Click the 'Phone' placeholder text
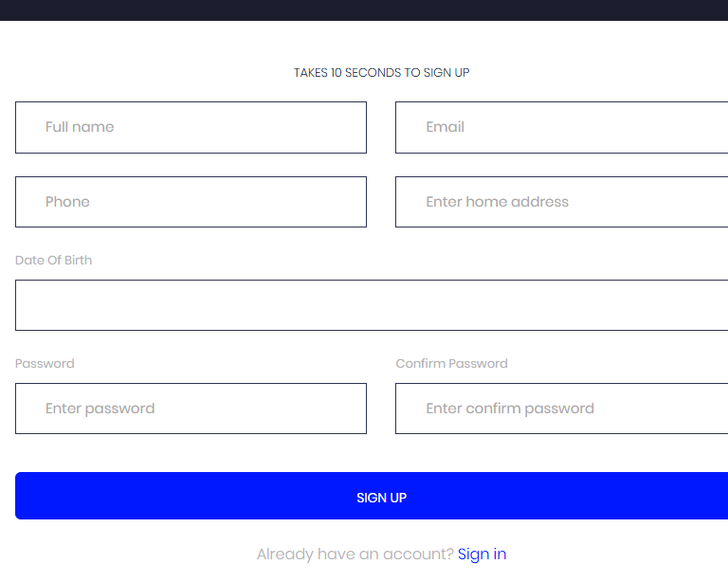Screen dimensions: 728x582 67,202
